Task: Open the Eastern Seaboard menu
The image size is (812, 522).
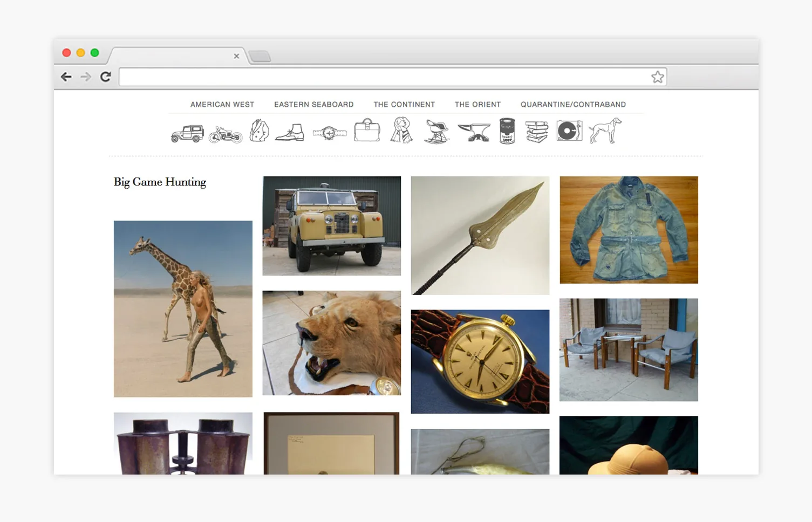Action: pos(314,105)
